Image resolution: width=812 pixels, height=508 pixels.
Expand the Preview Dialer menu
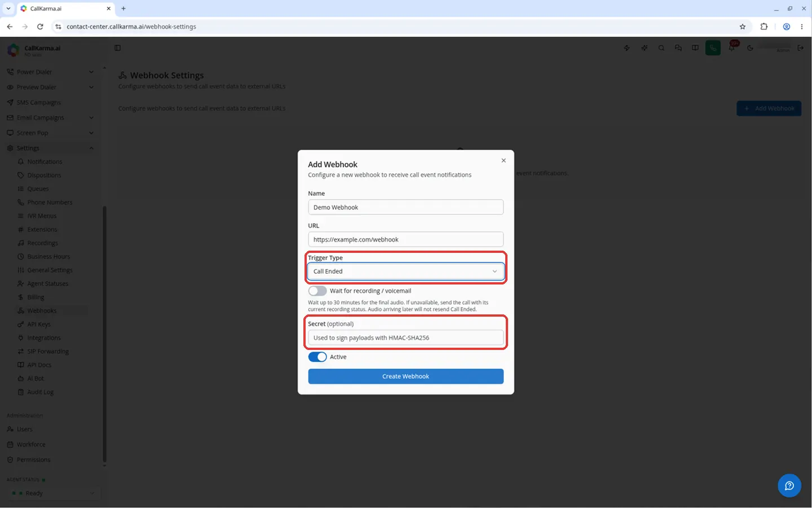click(x=50, y=87)
